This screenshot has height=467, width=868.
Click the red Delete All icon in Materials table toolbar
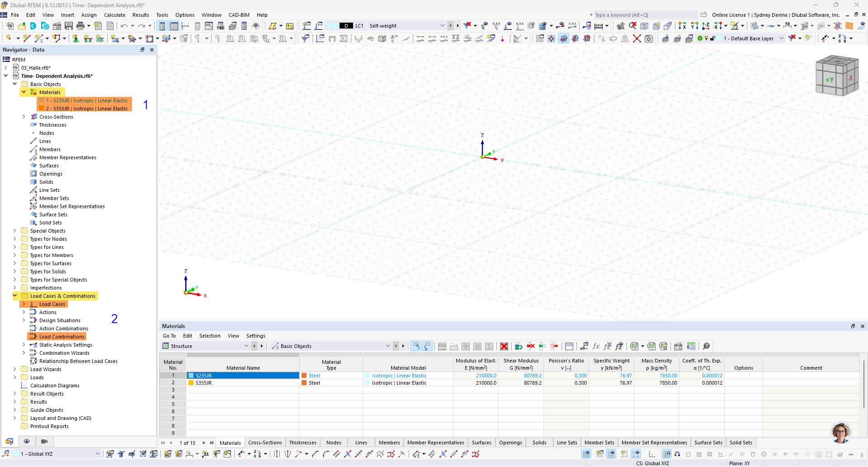coord(504,346)
